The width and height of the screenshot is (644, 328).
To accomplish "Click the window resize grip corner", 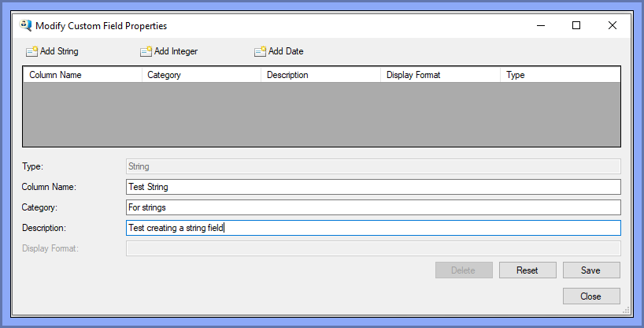I will pos(626,311).
